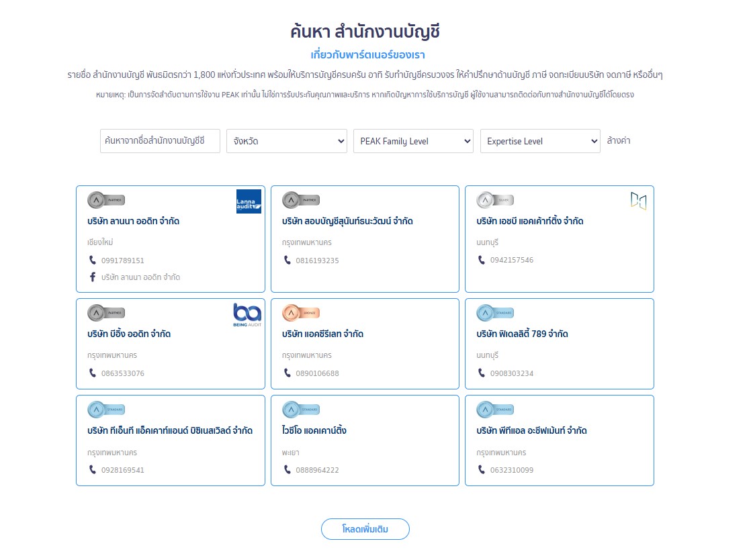Viewport: 751px width, 560px height.
Task: Click พะเยา location on ไวซีโอ card
Action: [290, 453]
